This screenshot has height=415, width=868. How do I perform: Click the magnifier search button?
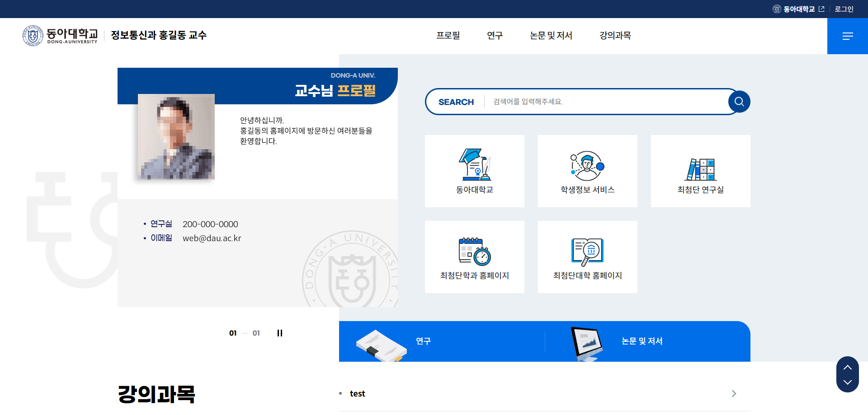739,102
